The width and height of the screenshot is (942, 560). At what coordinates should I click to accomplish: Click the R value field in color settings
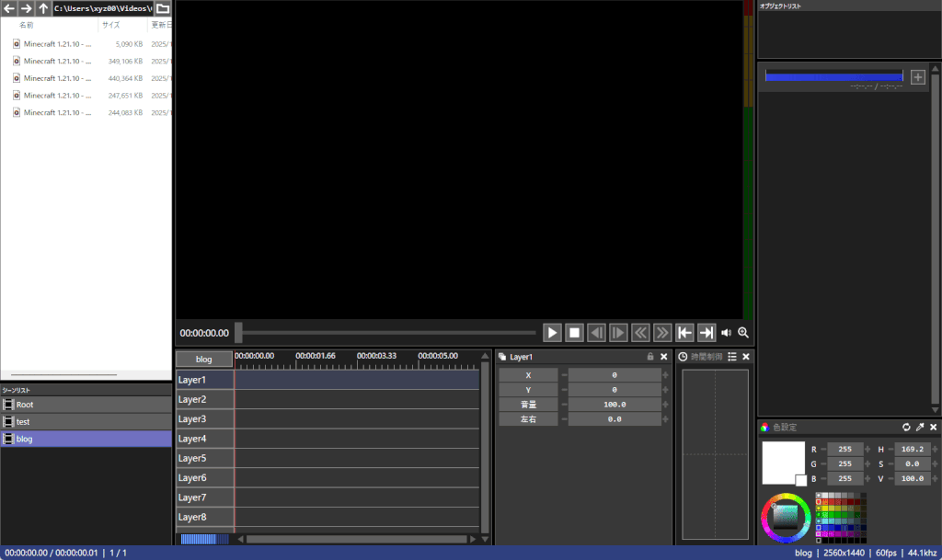click(844, 449)
